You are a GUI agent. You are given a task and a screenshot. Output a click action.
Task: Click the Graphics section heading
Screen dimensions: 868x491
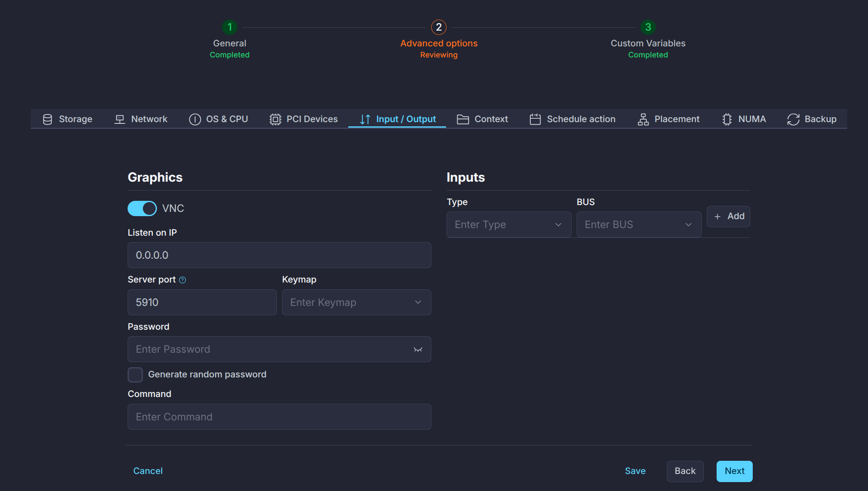pos(155,177)
